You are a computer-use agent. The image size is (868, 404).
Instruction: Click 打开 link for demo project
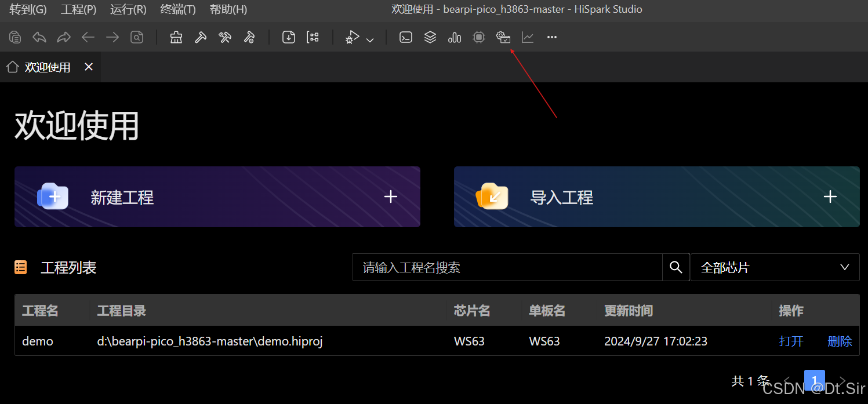click(791, 341)
